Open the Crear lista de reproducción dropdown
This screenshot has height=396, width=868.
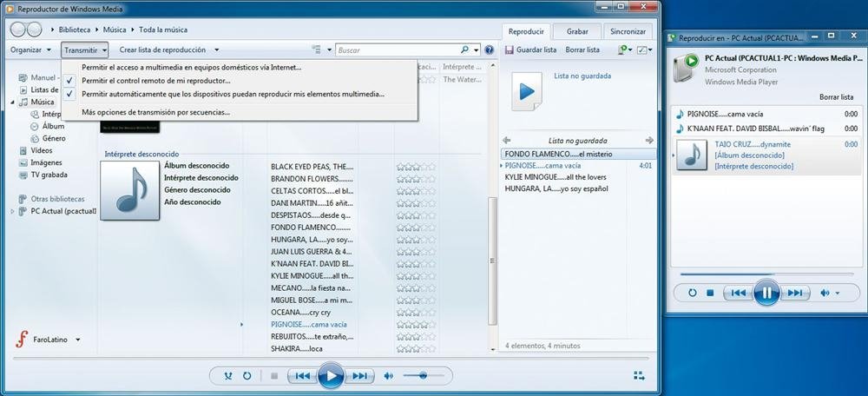pos(169,49)
